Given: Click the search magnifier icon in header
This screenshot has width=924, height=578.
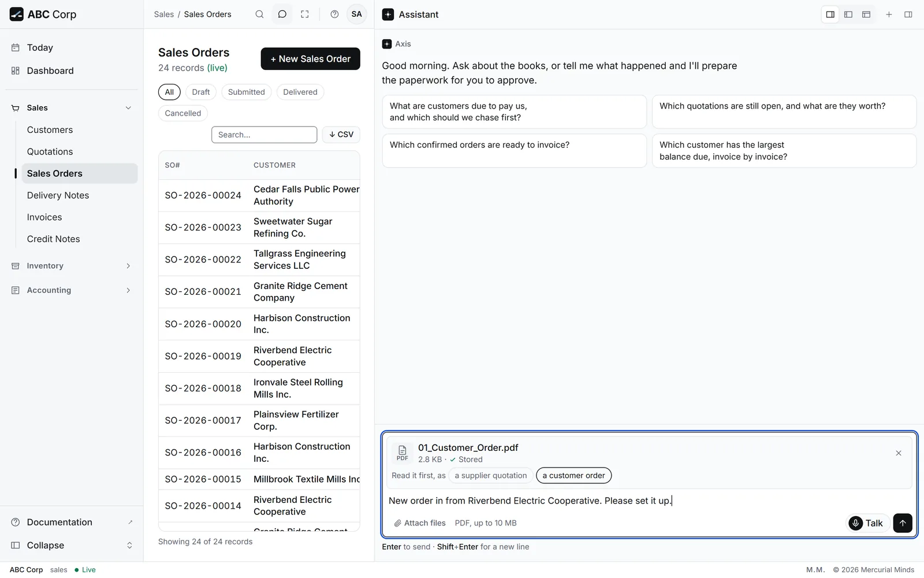Looking at the screenshot, I should click(x=259, y=14).
